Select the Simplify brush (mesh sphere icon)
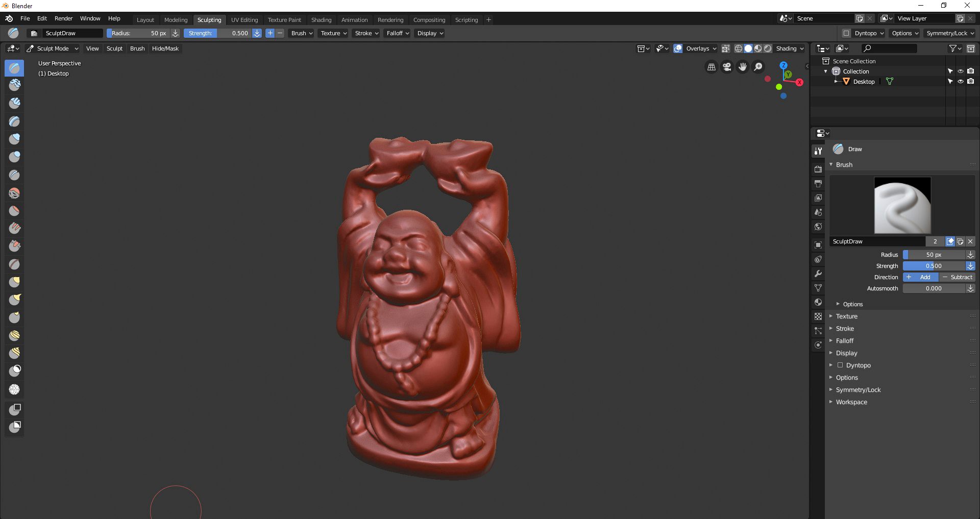The height and width of the screenshot is (519, 980). [14, 389]
